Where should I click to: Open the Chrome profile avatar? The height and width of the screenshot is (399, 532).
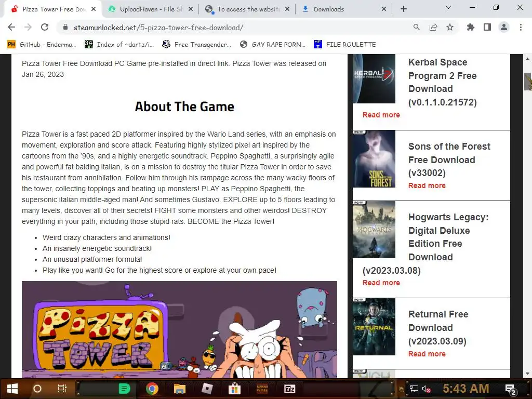tap(504, 27)
